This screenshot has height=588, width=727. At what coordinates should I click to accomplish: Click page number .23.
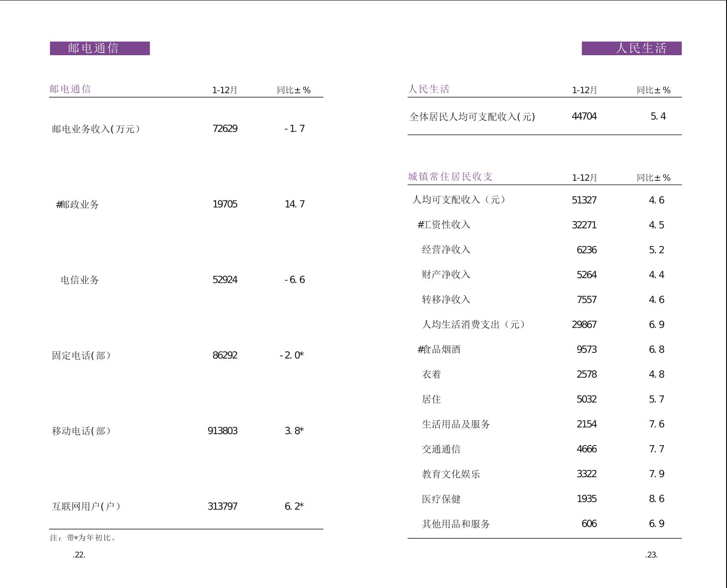(651, 555)
